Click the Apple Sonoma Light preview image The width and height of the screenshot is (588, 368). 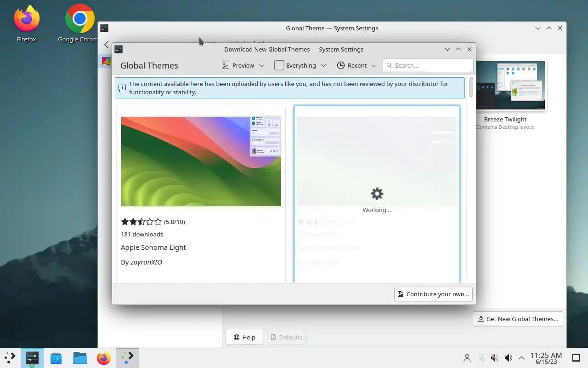click(x=201, y=161)
